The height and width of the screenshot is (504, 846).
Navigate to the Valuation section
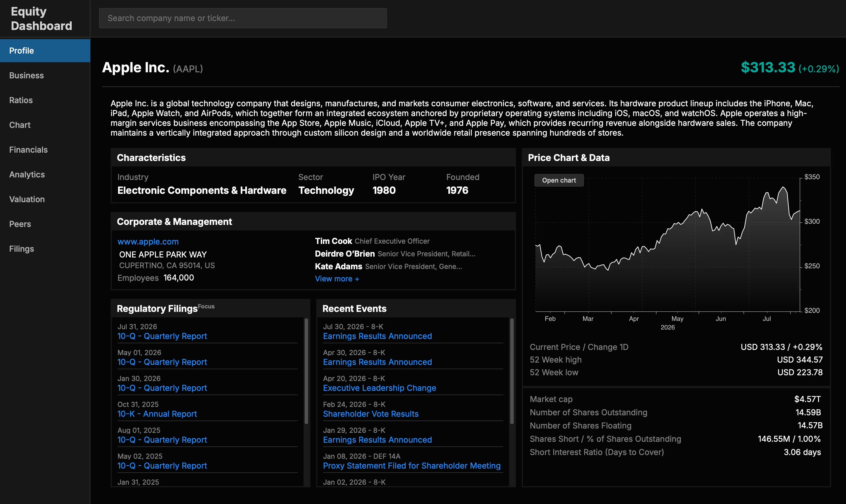[45, 199]
